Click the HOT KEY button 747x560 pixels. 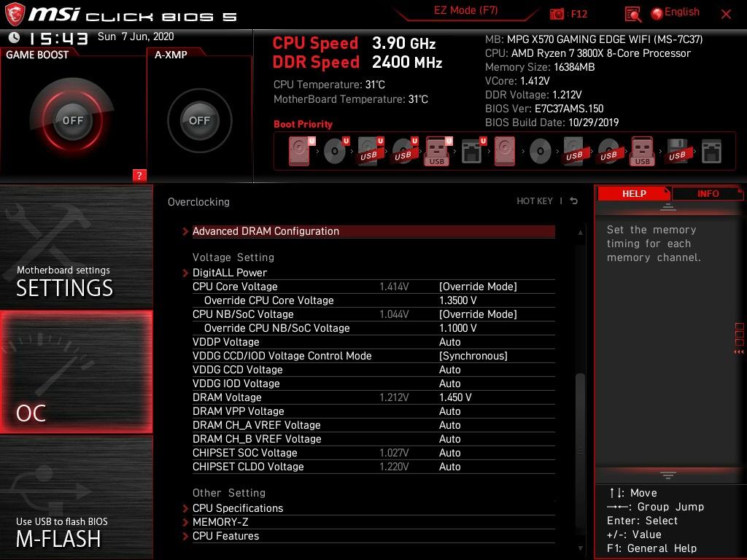[535, 201]
